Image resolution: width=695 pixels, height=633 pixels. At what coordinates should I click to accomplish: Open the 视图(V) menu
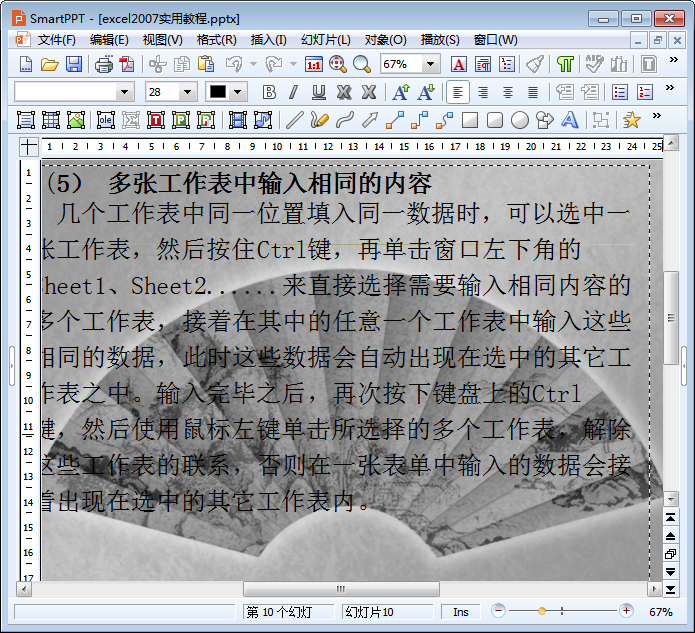click(162, 40)
